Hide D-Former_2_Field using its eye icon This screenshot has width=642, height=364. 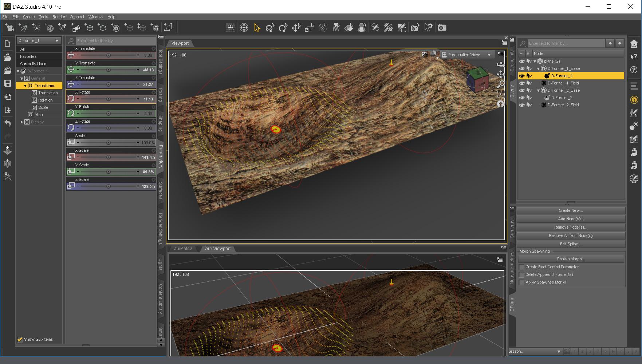click(x=521, y=105)
